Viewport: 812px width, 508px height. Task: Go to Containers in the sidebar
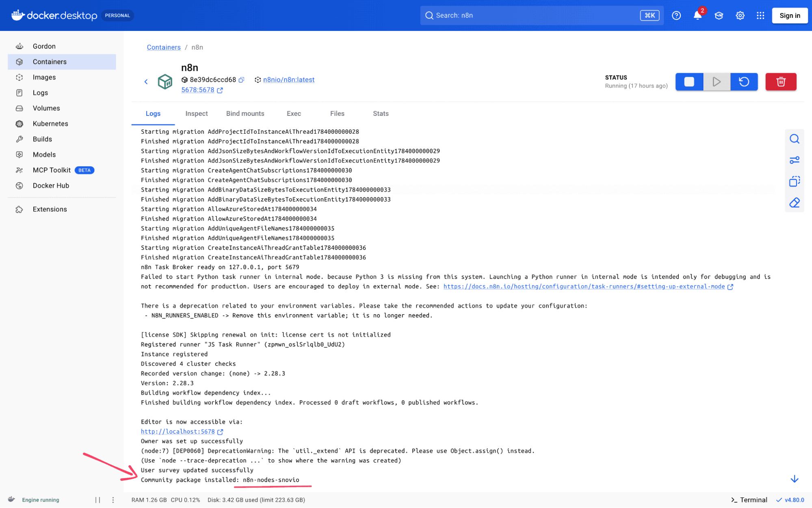click(x=62, y=62)
